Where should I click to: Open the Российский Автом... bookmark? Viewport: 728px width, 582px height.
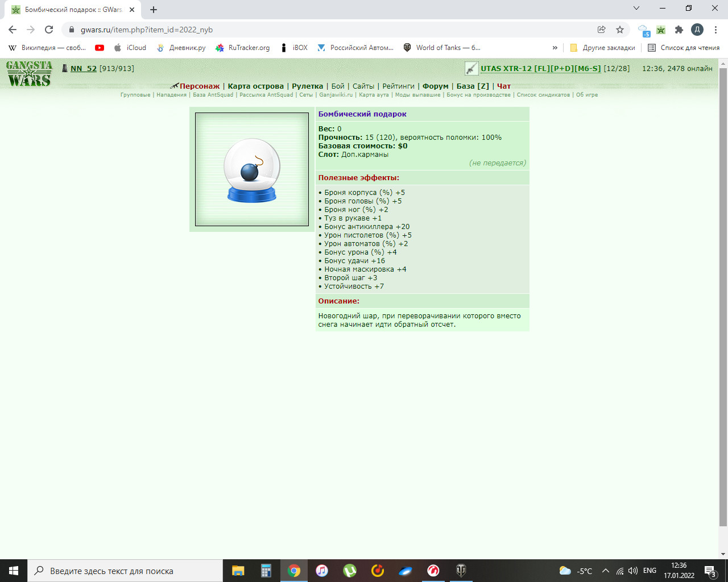tap(355, 48)
